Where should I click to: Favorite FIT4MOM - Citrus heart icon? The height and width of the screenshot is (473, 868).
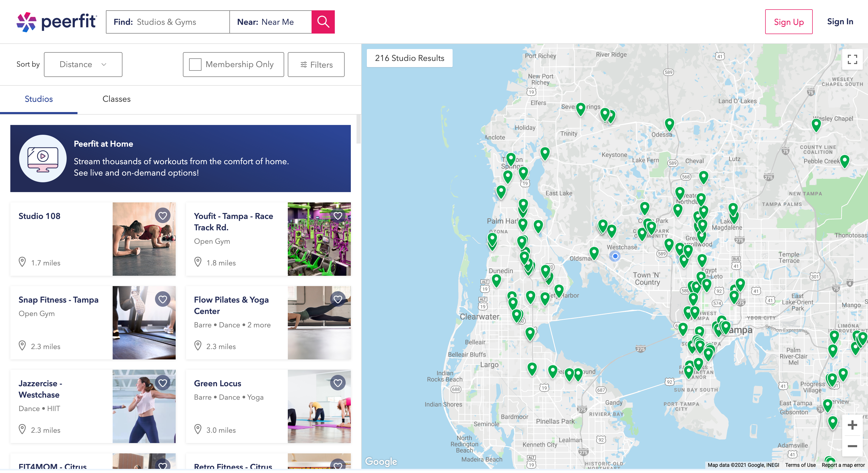(x=163, y=464)
